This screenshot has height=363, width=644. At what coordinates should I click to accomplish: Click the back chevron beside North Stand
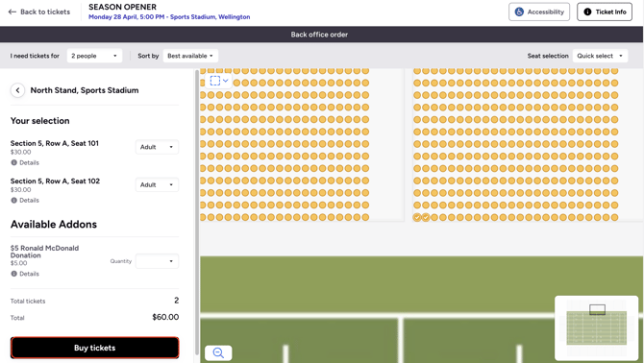click(17, 90)
